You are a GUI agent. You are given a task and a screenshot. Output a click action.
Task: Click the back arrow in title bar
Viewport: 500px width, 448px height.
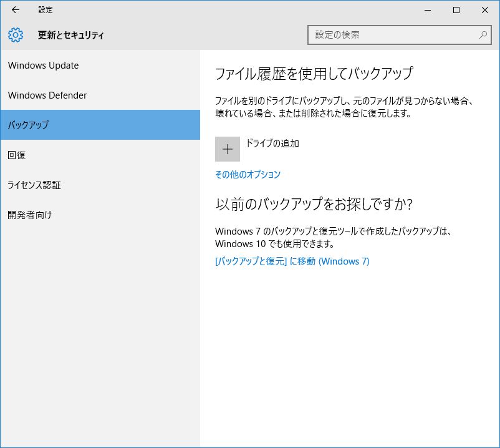pyautogui.click(x=16, y=10)
